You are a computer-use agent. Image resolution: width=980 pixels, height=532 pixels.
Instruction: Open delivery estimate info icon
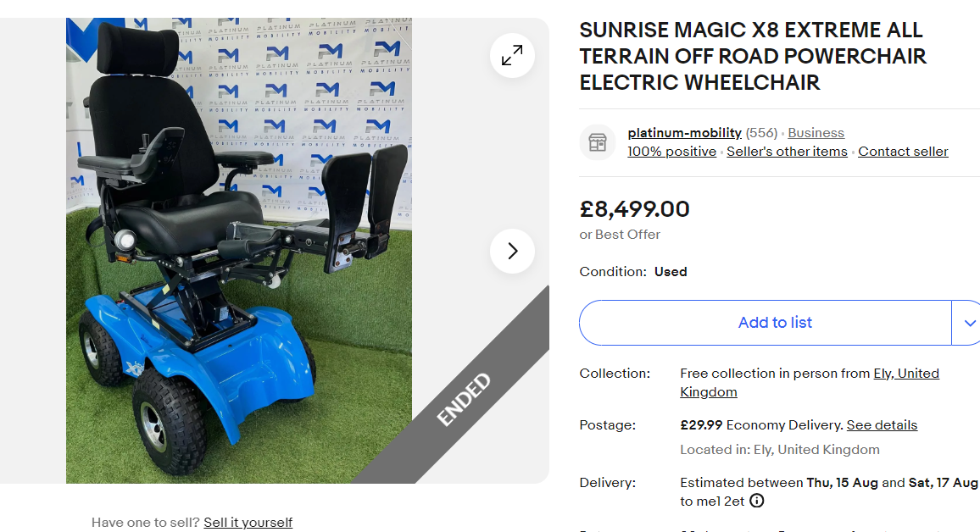pyautogui.click(x=757, y=501)
